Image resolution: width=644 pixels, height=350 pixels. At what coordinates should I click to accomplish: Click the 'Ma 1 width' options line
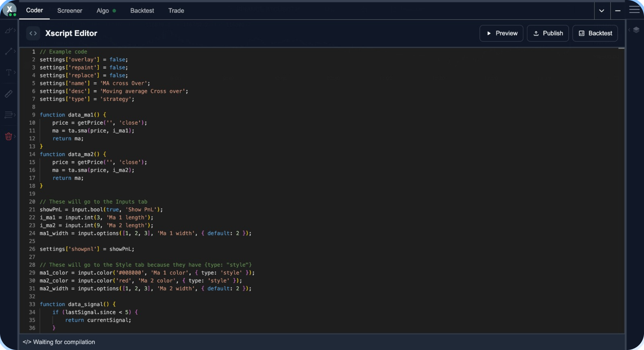(x=146, y=233)
